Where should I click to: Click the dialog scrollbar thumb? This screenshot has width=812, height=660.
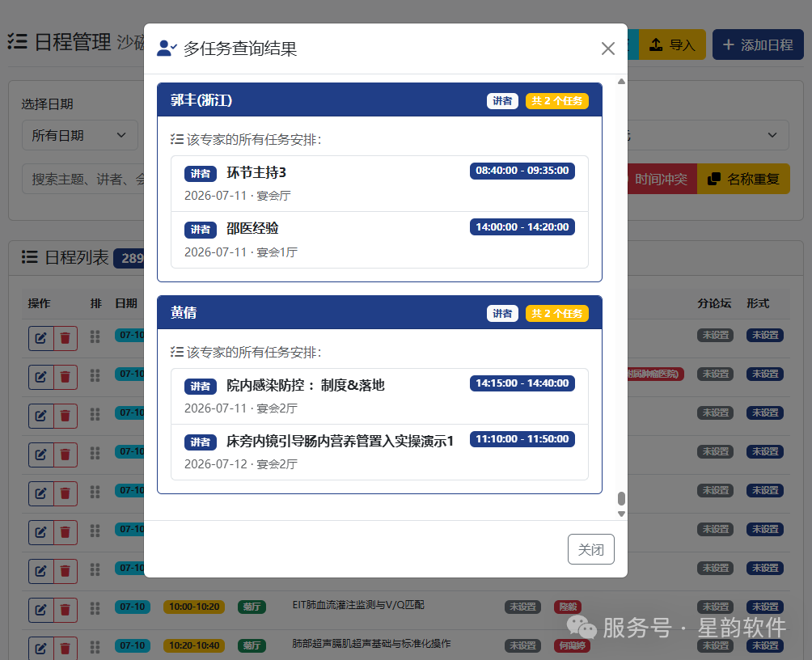tap(621, 498)
